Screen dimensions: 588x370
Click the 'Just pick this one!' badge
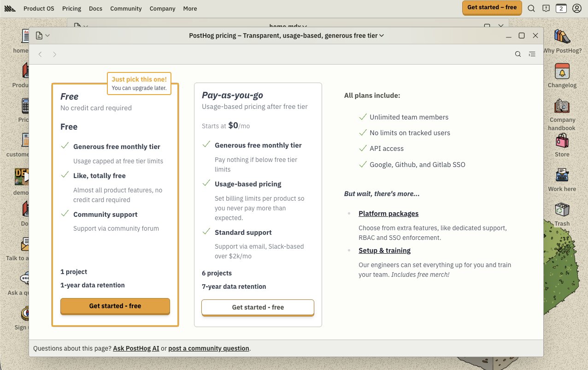(x=139, y=84)
